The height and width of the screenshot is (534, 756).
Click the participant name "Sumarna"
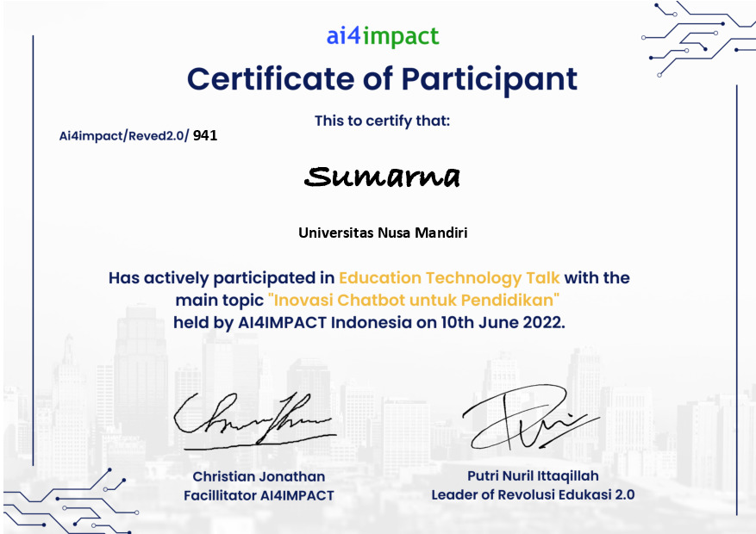tap(383, 177)
